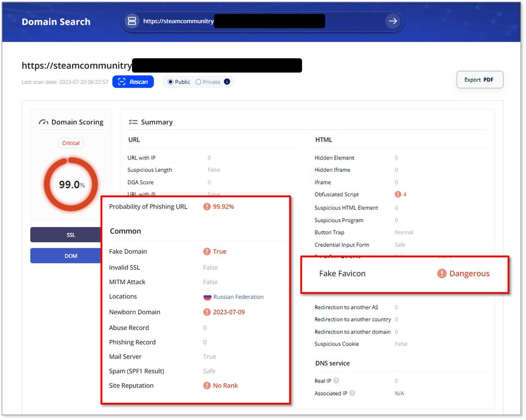Click the HTML section heading
This screenshot has height=420, width=526.
[x=324, y=140]
